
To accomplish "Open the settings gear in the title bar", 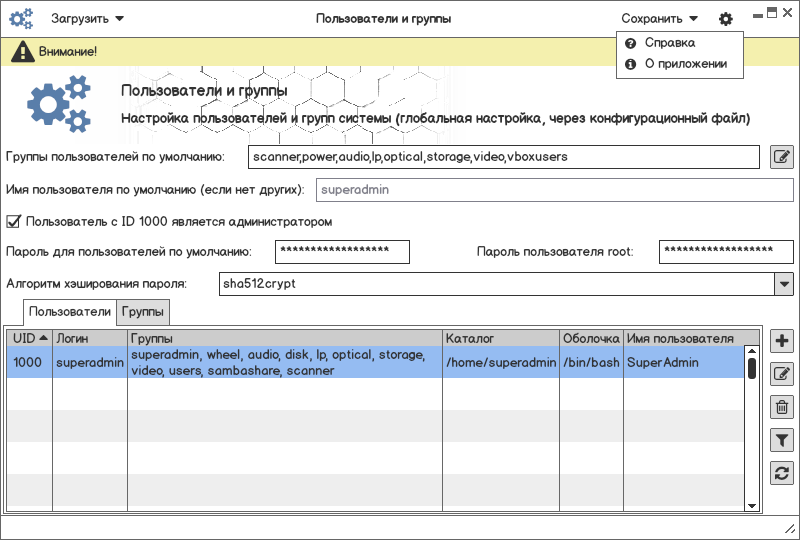I will pos(726,18).
